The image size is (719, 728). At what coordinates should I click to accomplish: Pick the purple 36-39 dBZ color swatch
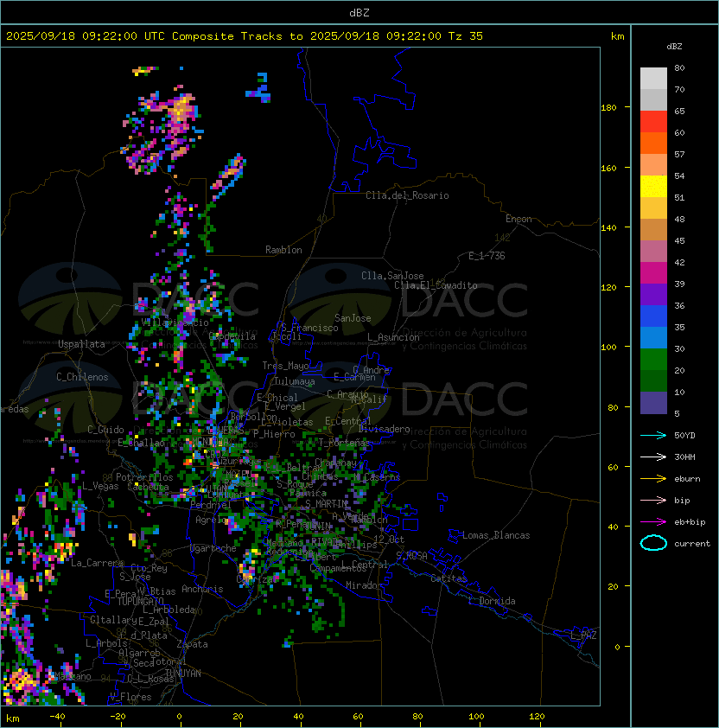click(x=653, y=294)
